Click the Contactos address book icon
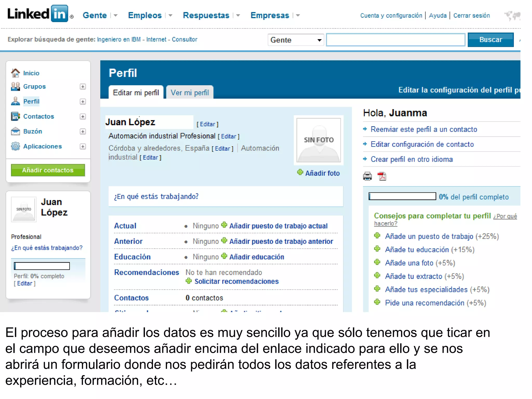532x399 pixels. pyautogui.click(x=15, y=116)
